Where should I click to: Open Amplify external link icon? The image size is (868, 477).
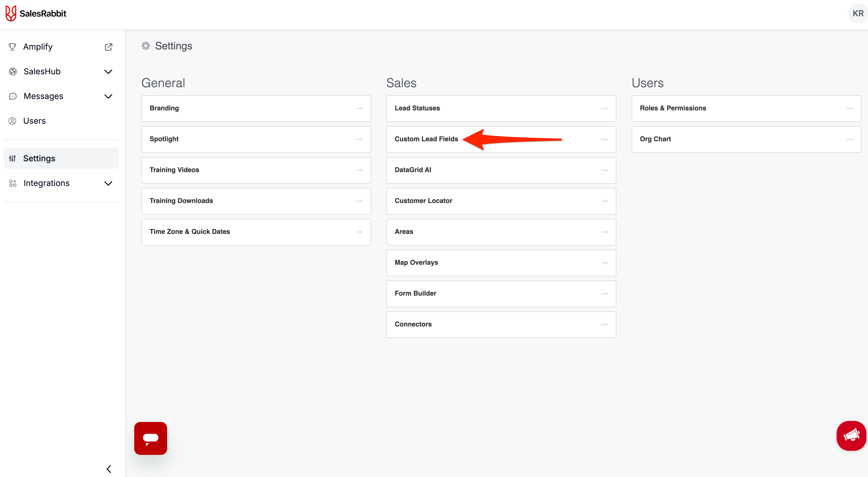pyautogui.click(x=109, y=47)
